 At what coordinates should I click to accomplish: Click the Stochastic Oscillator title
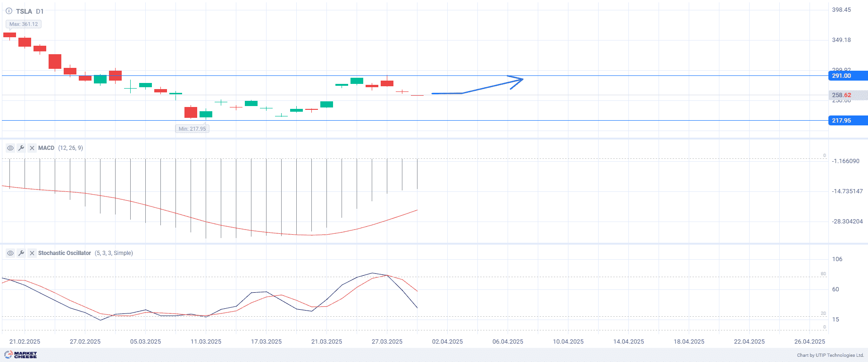65,253
